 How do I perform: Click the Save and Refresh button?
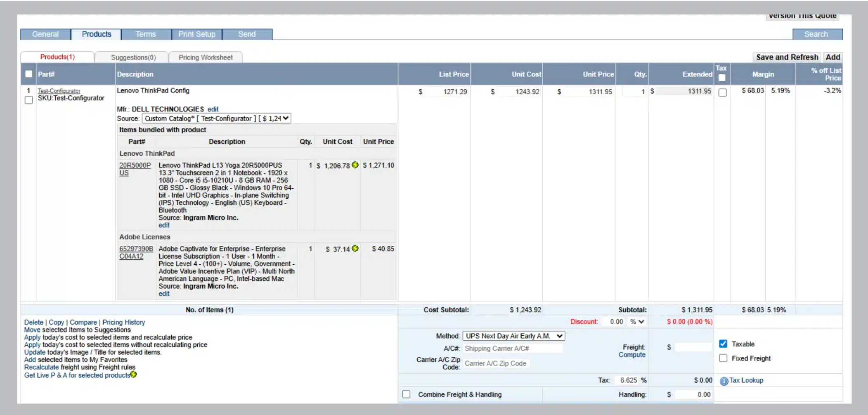pyautogui.click(x=787, y=57)
